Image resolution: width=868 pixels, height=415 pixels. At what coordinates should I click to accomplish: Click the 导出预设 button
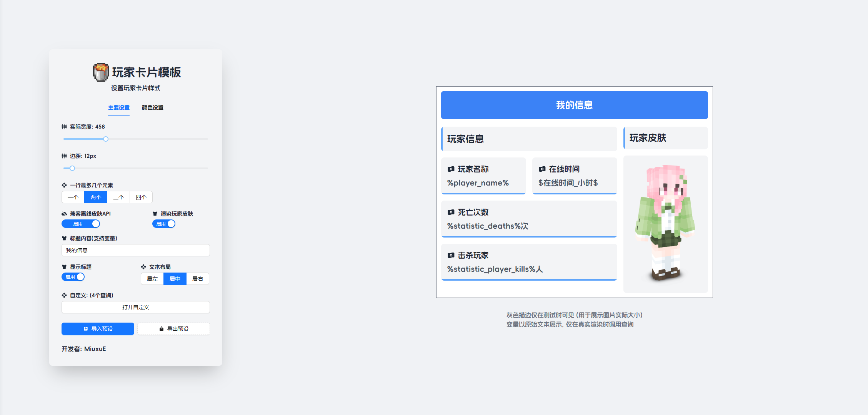point(174,329)
